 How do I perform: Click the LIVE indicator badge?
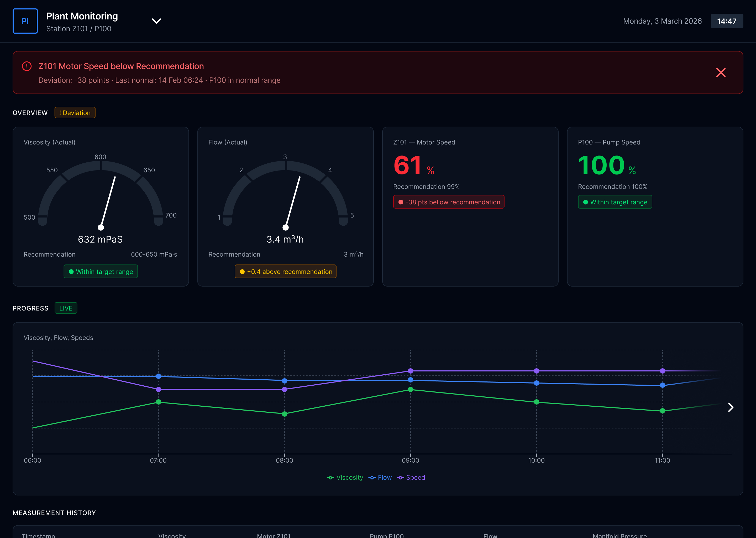pos(66,308)
